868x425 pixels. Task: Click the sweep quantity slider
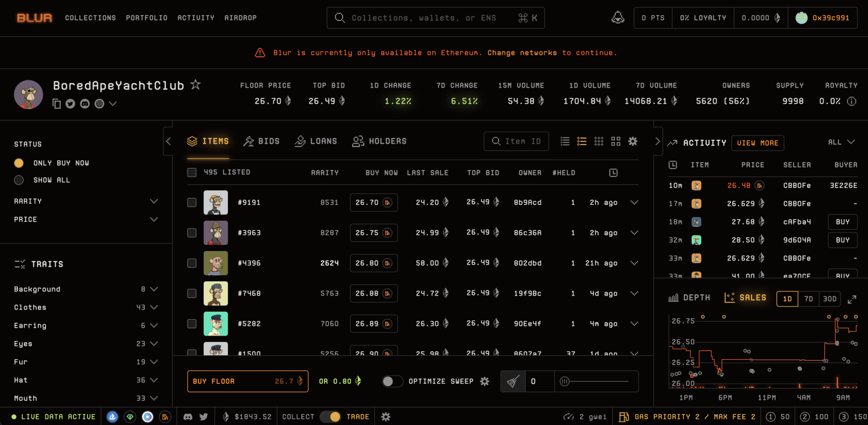(596, 382)
